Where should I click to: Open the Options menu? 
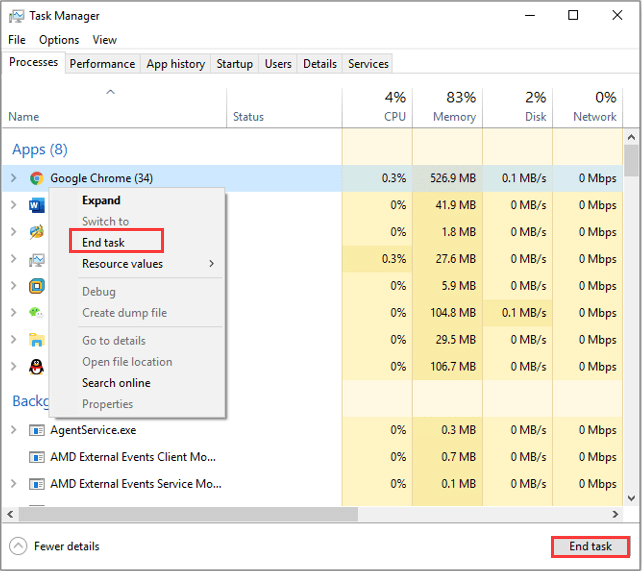59,40
